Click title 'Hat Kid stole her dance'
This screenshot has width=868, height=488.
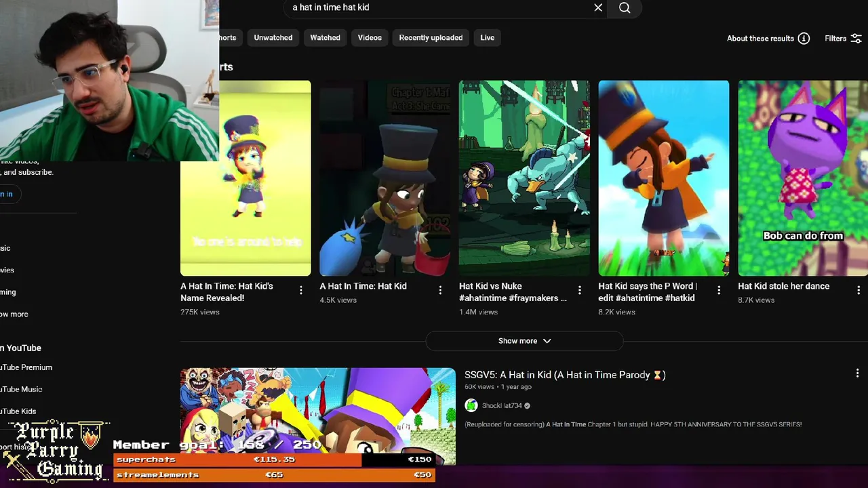(x=783, y=286)
